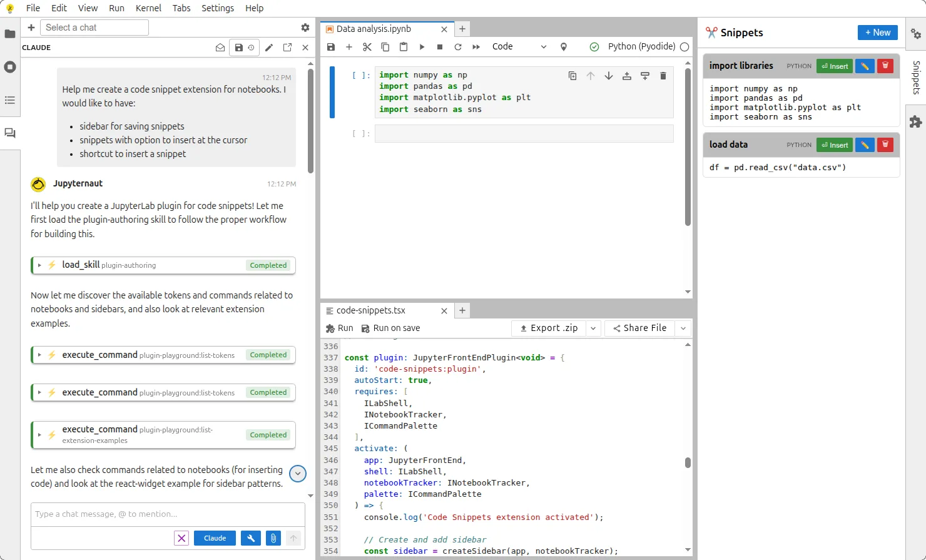Open Export .zip dropdown arrow

593,328
